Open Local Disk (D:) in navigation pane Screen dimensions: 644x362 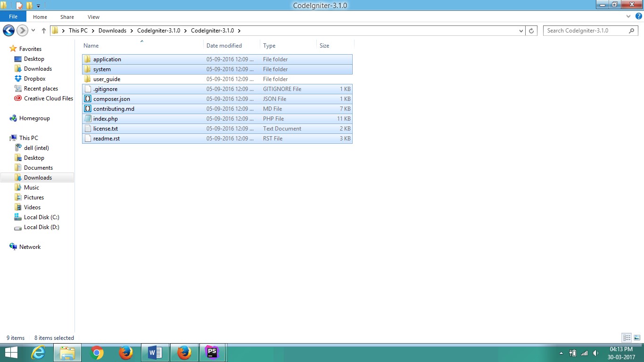(x=41, y=227)
